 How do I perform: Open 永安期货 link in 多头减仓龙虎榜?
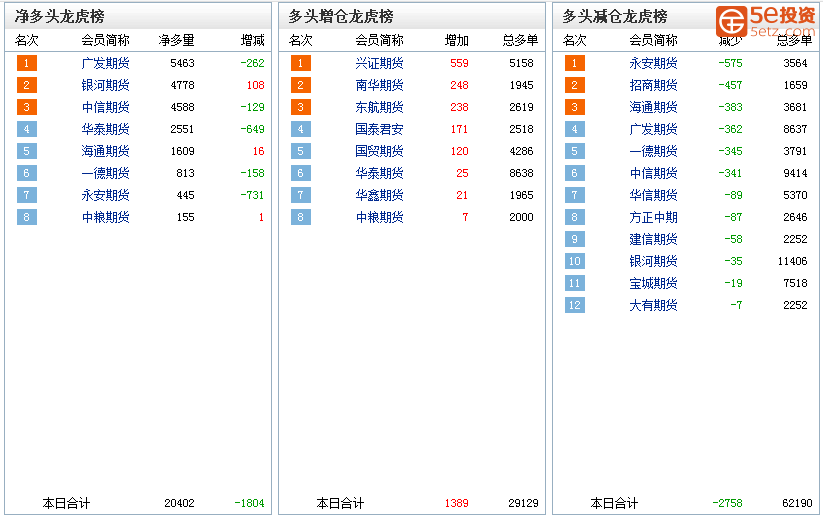point(653,64)
